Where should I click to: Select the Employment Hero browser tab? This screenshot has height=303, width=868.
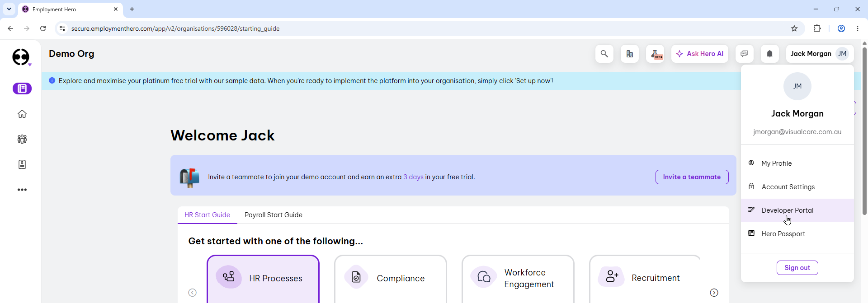70,9
